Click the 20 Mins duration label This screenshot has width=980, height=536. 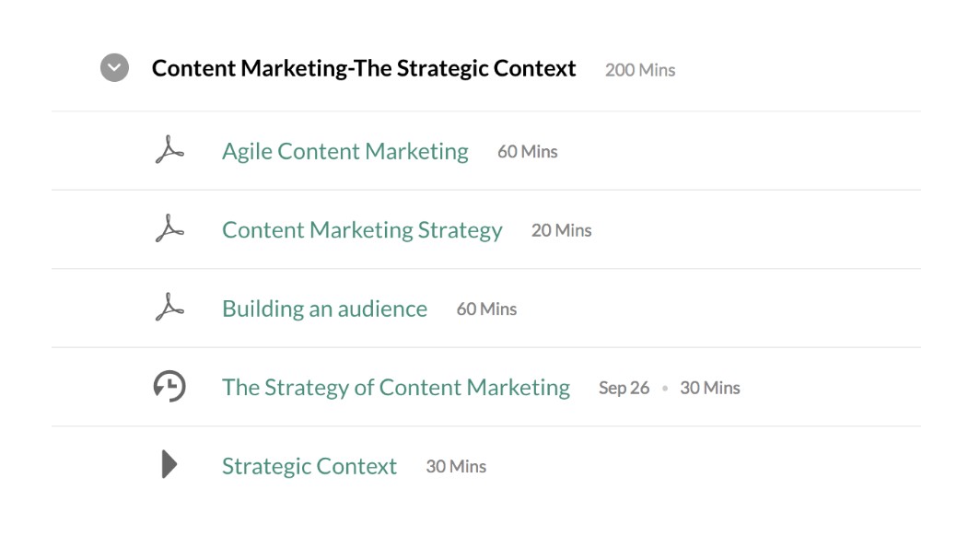pos(562,230)
